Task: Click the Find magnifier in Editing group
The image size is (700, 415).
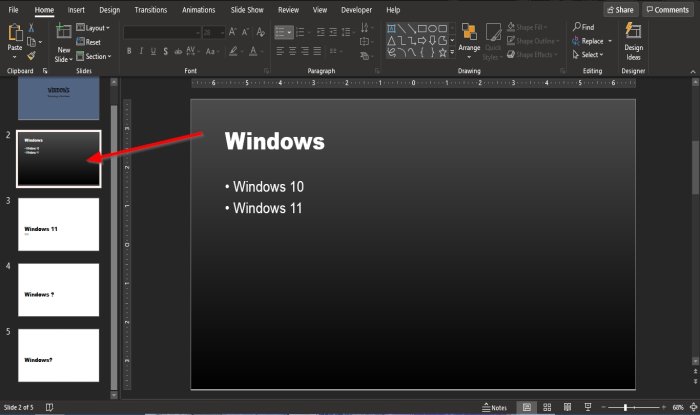Action: click(587, 28)
